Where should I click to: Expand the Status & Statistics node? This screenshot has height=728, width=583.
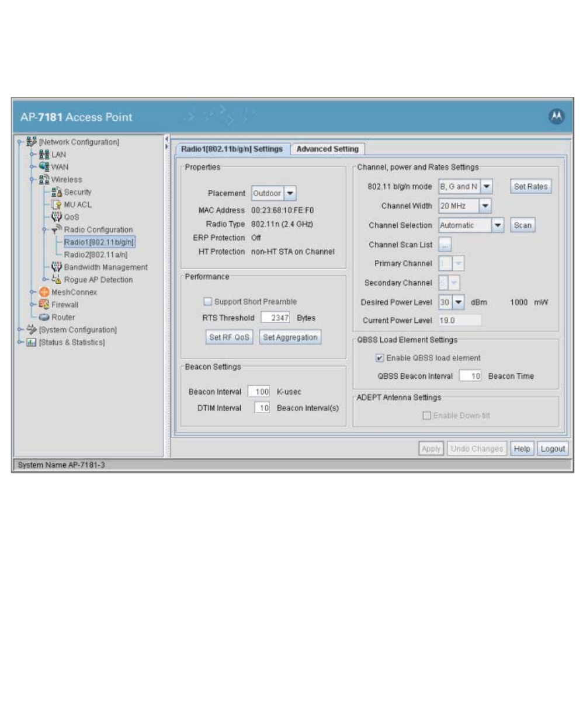(x=19, y=342)
